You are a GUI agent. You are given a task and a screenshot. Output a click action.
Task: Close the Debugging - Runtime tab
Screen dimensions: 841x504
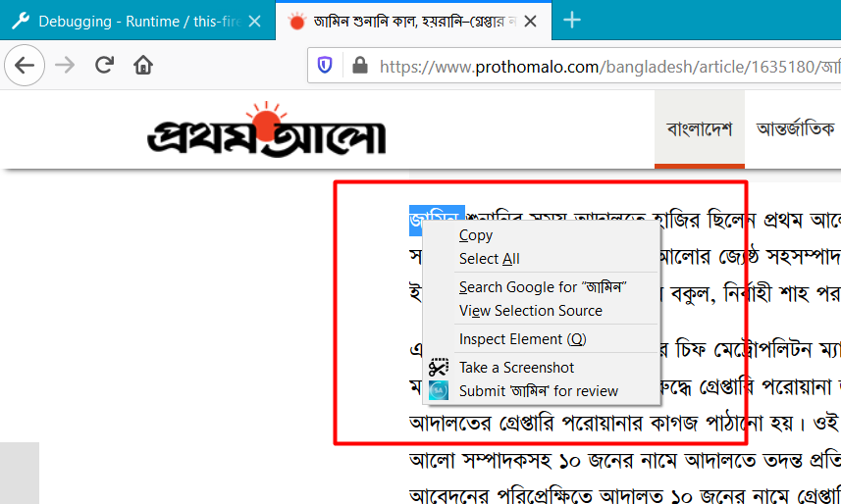click(x=255, y=21)
